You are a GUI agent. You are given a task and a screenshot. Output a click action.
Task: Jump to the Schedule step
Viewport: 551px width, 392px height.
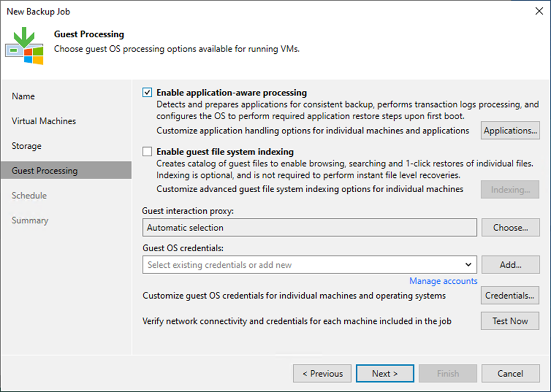(x=29, y=196)
